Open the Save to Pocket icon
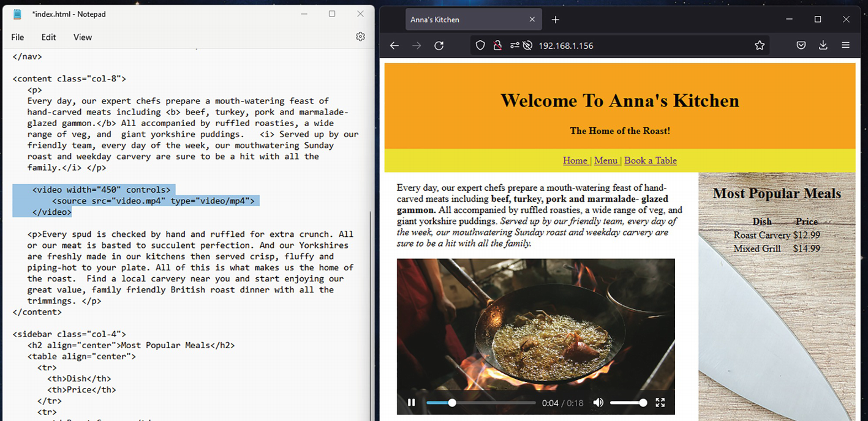This screenshot has width=868, height=421. coord(801,46)
